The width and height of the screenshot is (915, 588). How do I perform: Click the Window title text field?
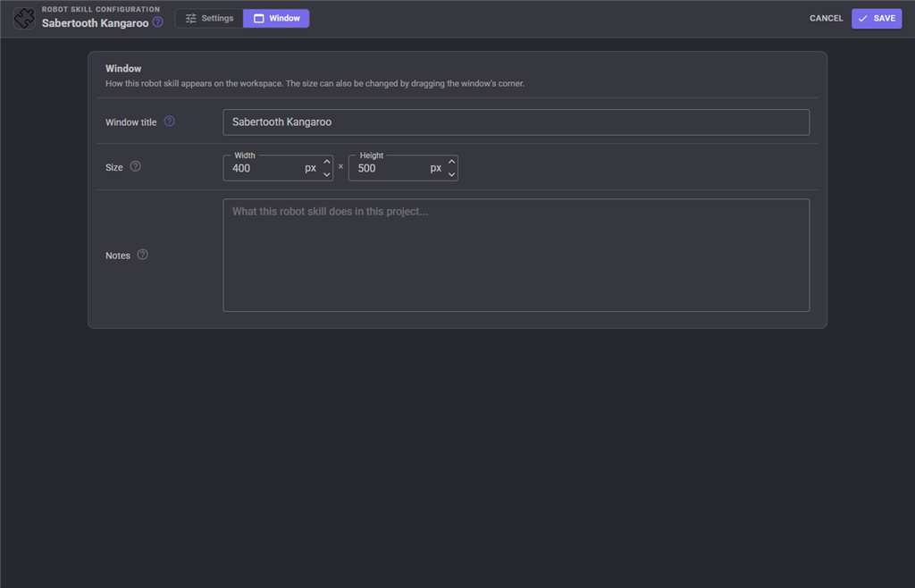516,122
